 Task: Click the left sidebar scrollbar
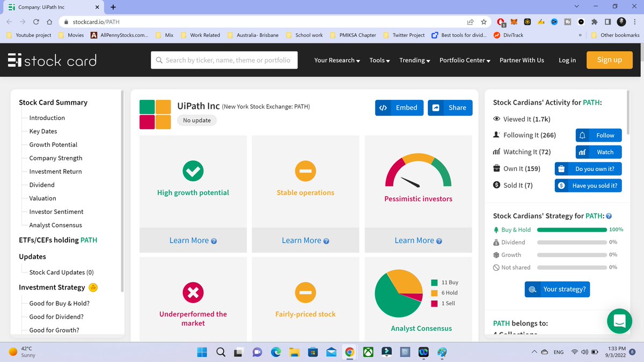click(122, 191)
